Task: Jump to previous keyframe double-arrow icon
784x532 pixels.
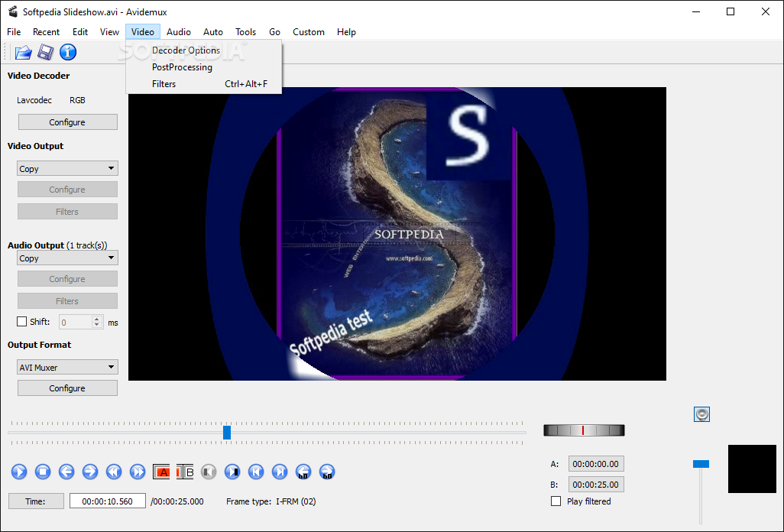Action: click(x=114, y=472)
